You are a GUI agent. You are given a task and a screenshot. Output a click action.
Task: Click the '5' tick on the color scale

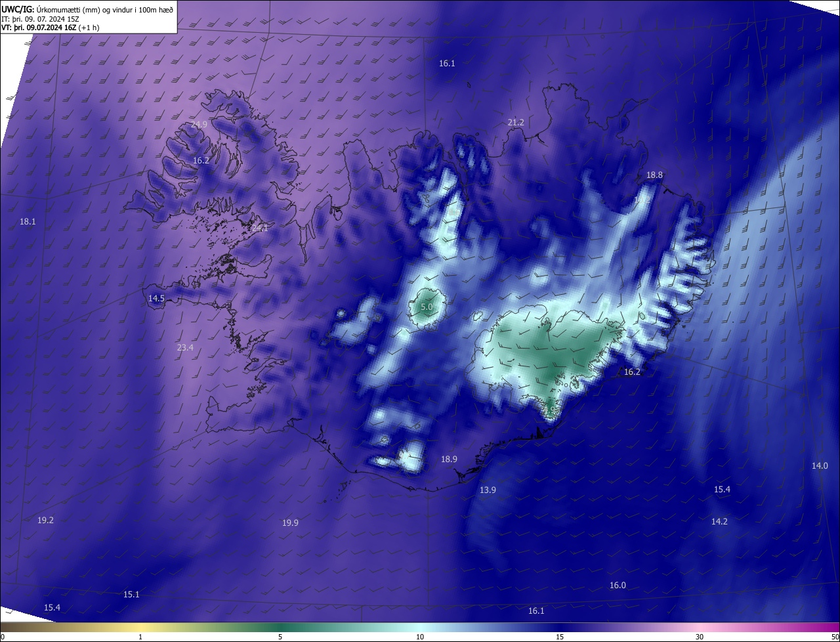click(x=280, y=637)
